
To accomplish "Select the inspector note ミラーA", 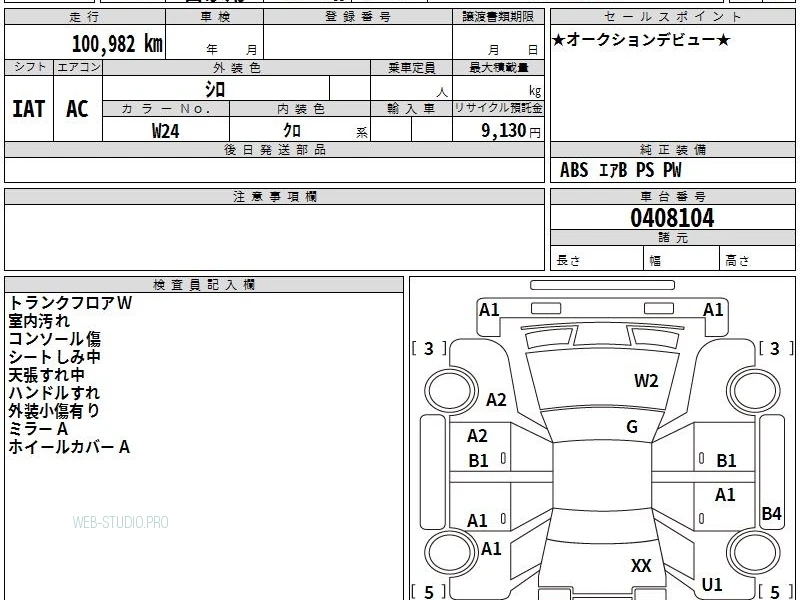I will (x=38, y=429).
